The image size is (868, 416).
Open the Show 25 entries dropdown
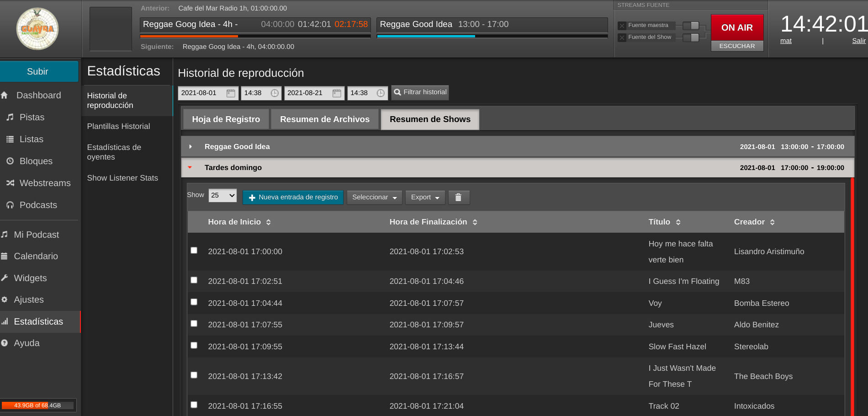coord(223,196)
